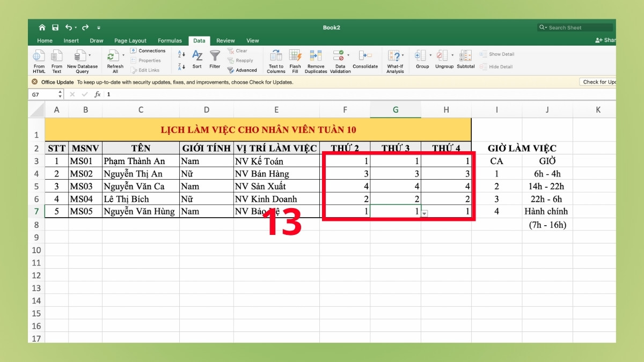
Task: Click inside the Search Sheet field
Action: [x=574, y=27]
